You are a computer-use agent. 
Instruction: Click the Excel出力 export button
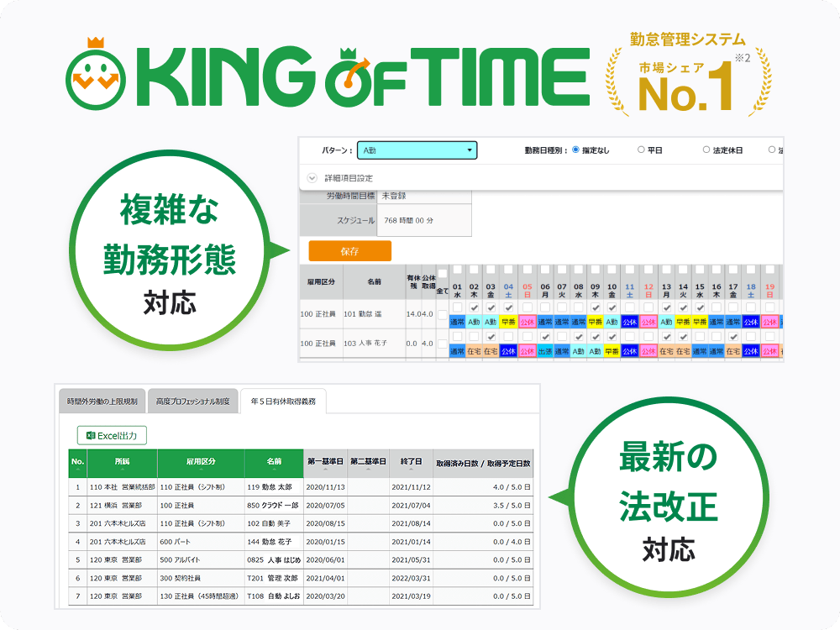pos(113,435)
